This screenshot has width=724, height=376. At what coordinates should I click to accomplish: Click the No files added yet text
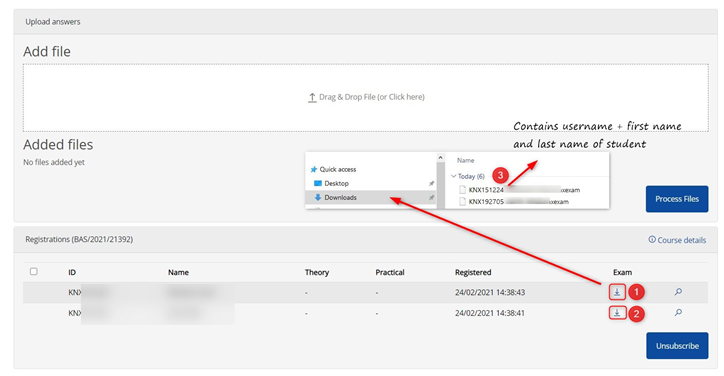(54, 162)
